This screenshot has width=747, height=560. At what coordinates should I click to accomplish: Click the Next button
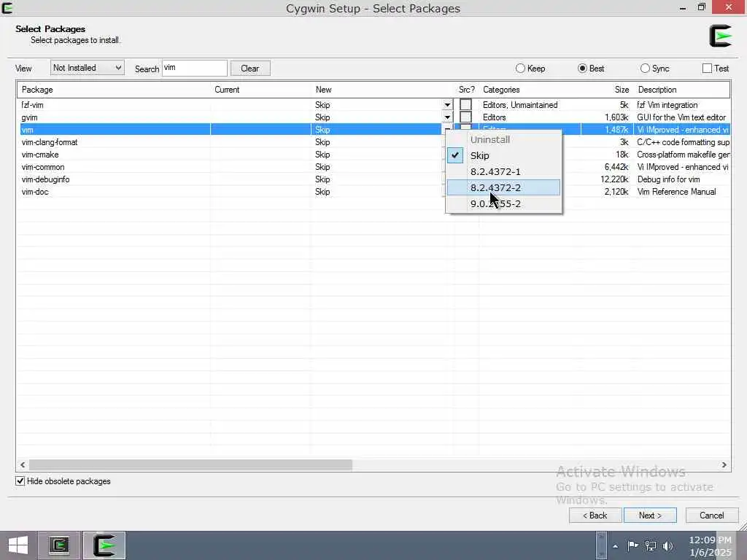pyautogui.click(x=650, y=516)
